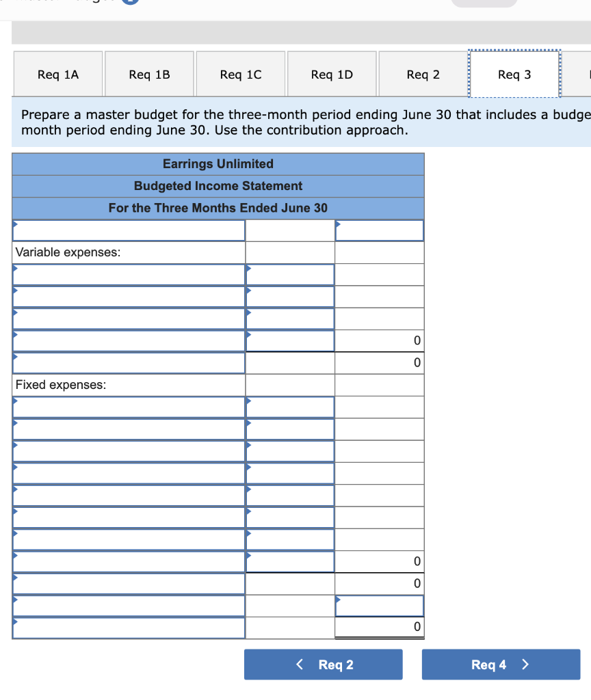
Task: Open the Req 2 tab
Action: 422,74
